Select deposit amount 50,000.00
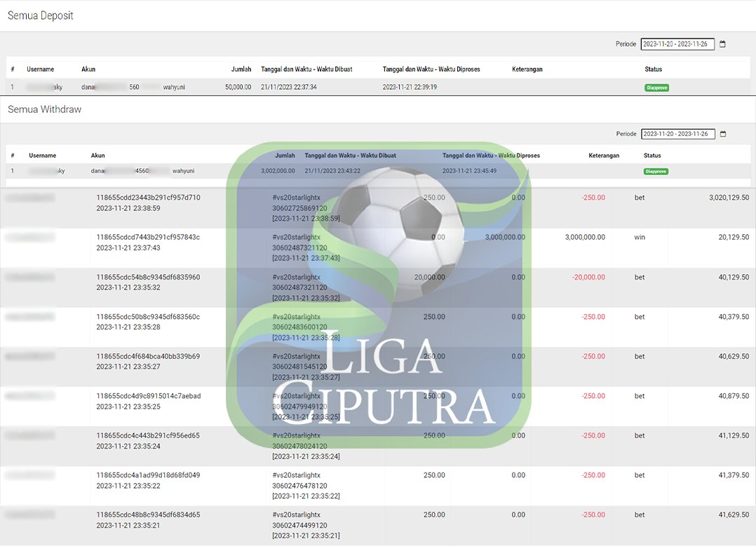 point(238,87)
